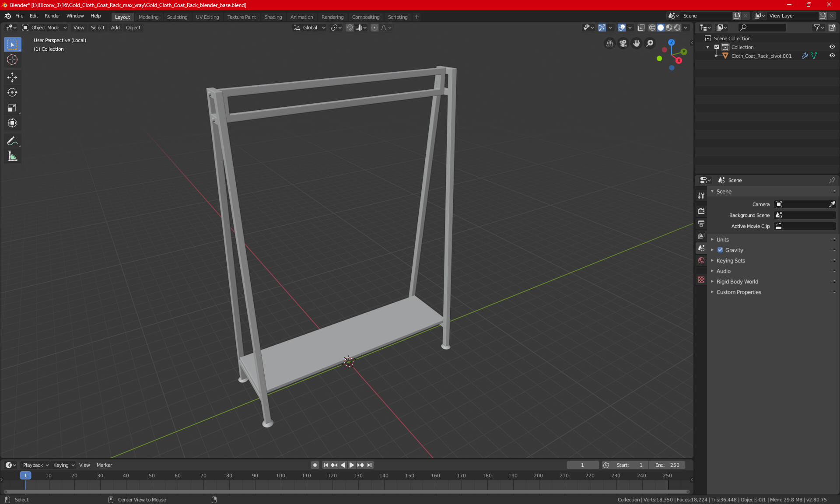Jump to the first frame

click(x=325, y=465)
